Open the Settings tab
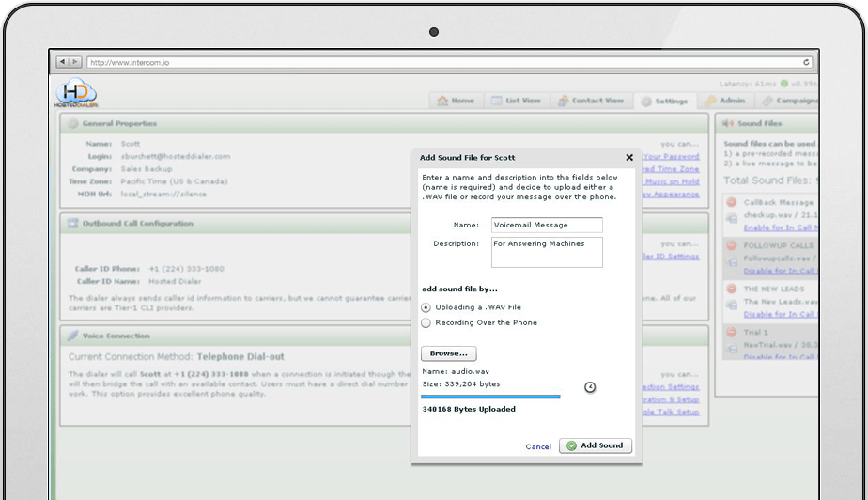The height and width of the screenshot is (500, 868). click(x=664, y=101)
